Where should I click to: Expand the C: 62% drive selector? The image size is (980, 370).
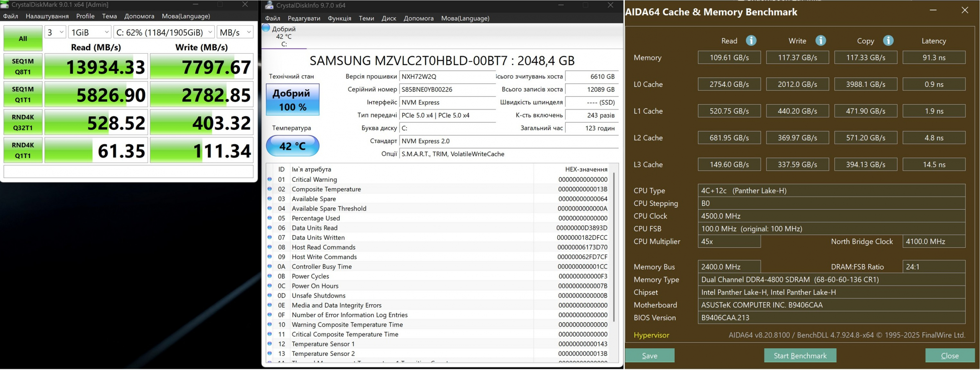pos(164,33)
